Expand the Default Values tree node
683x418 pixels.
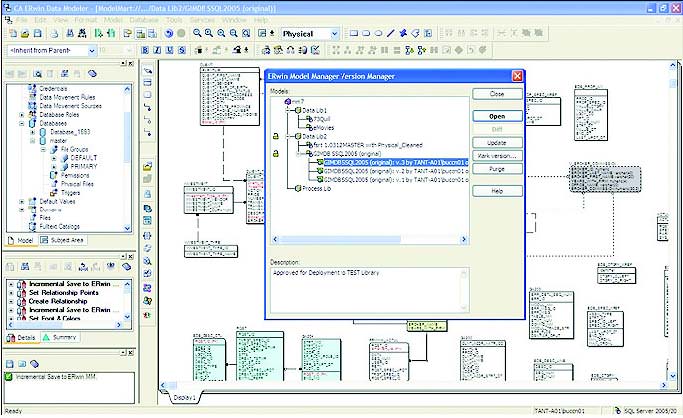pyautogui.click(x=22, y=202)
